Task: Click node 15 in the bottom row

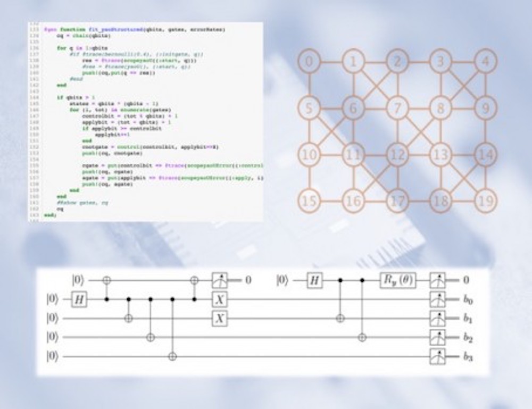Action: click(307, 201)
